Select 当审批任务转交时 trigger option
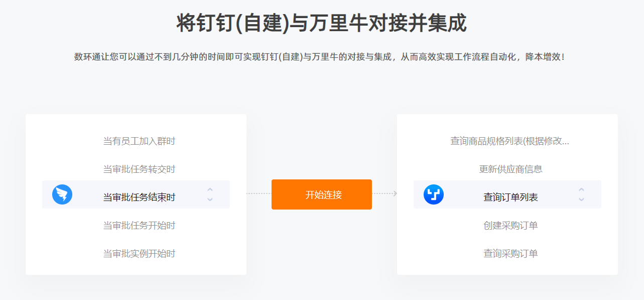This screenshot has width=644, height=300. [139, 169]
